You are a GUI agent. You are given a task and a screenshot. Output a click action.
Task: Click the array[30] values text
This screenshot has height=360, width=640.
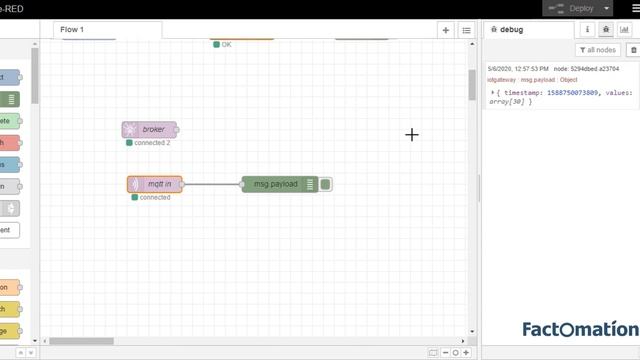tap(507, 102)
